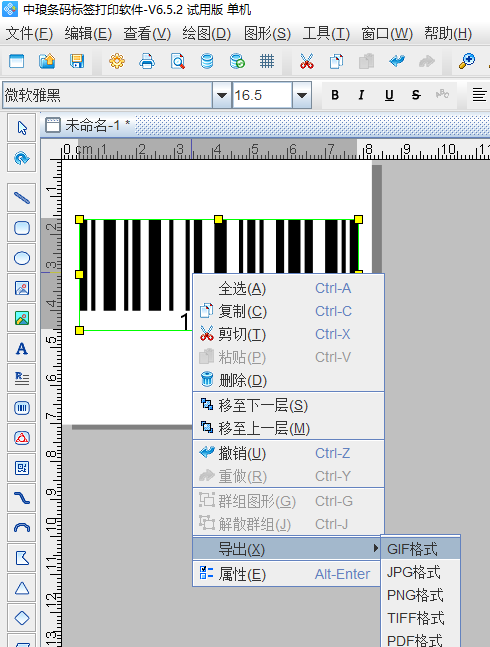The width and height of the screenshot is (490, 647).
Task: Open the 图形(S) menu
Action: point(267,34)
